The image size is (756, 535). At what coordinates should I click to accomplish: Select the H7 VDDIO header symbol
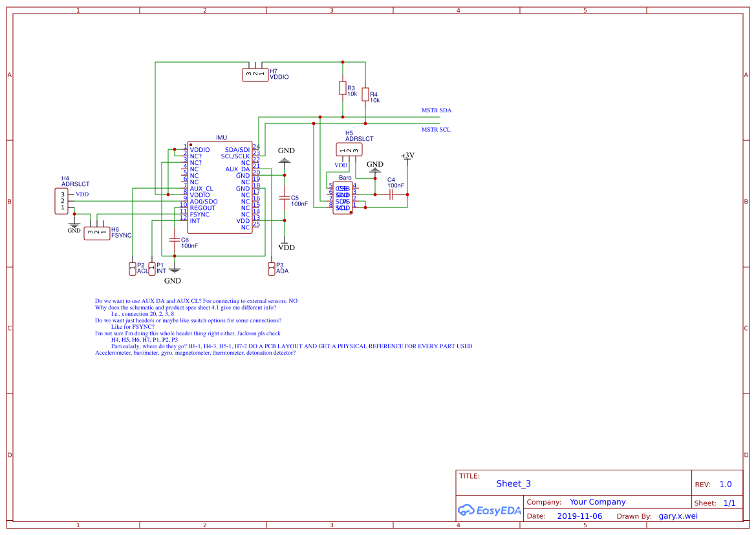pos(255,73)
